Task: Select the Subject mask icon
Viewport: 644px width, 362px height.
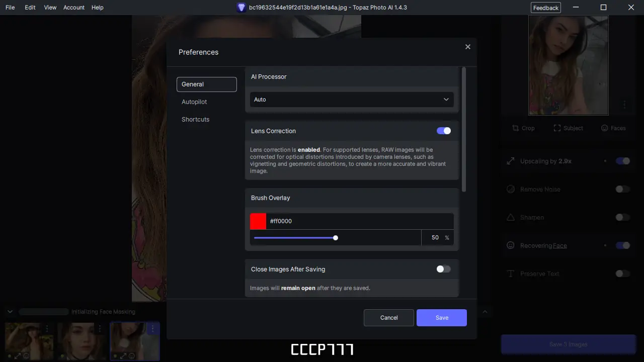Action: tap(557, 128)
